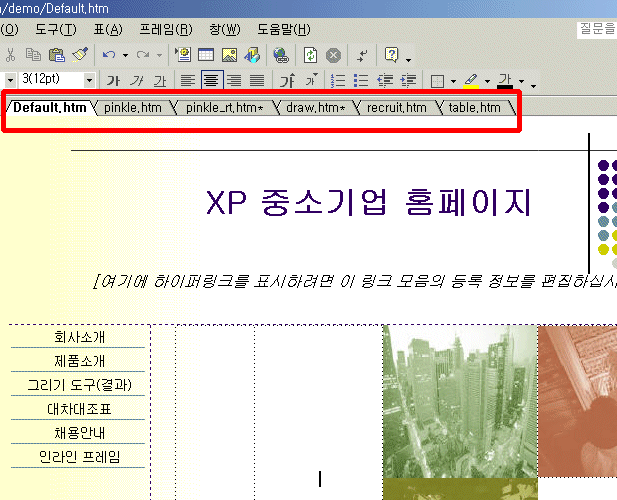This screenshot has height=500, width=617.
Task: Click the yellow highlight color button
Action: [x=470, y=80]
